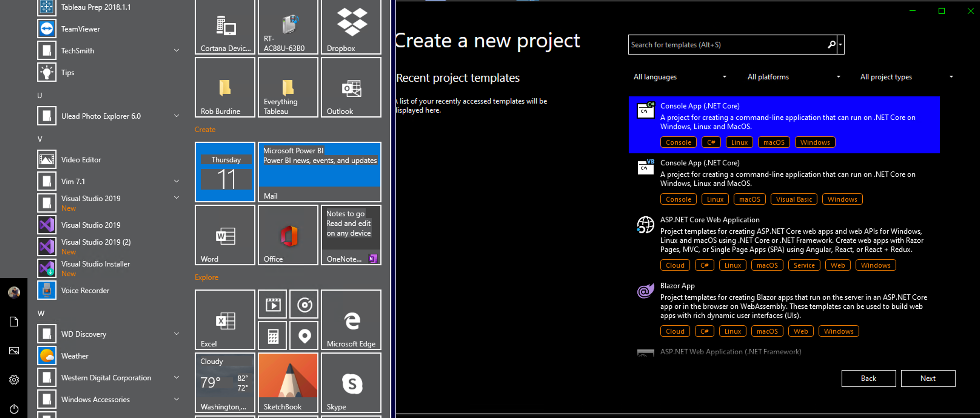Open the Calculator small tile
This screenshot has width=980, height=418.
point(272,336)
